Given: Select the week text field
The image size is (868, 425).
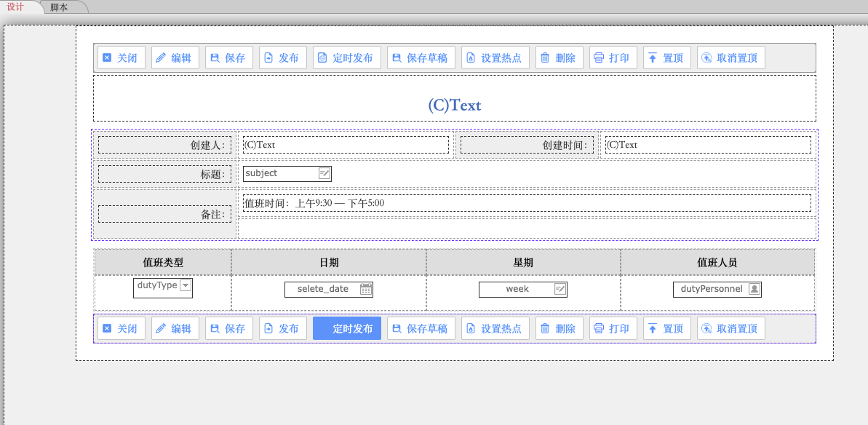Looking at the screenshot, I should (523, 289).
